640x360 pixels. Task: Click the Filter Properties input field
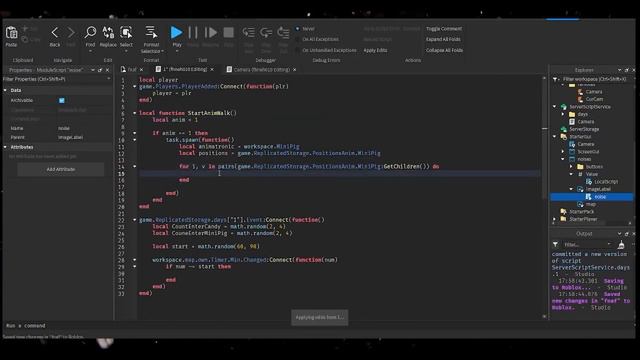click(x=57, y=79)
